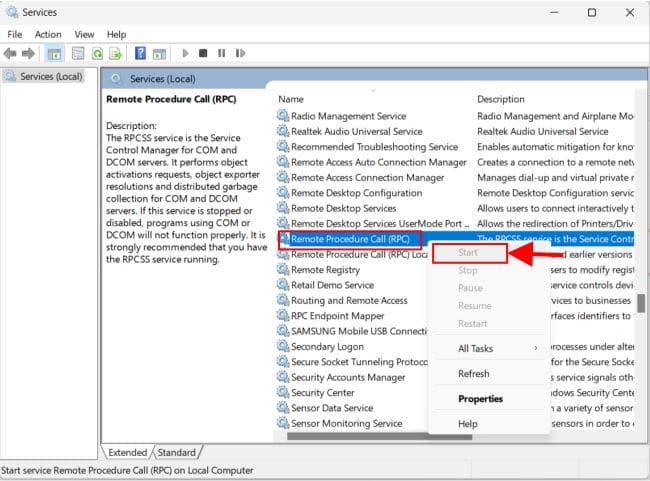The width and height of the screenshot is (650, 481).
Task: Click the Back arrow in toolbar
Action: pyautogui.click(x=12, y=53)
